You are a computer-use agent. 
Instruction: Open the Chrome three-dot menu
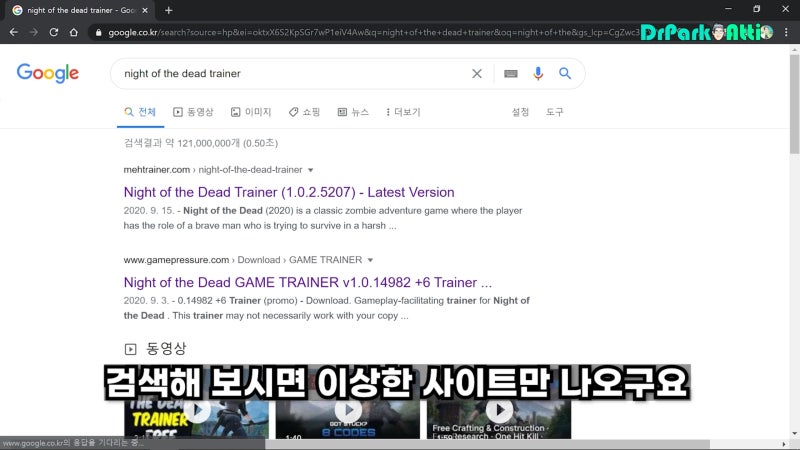(x=786, y=32)
